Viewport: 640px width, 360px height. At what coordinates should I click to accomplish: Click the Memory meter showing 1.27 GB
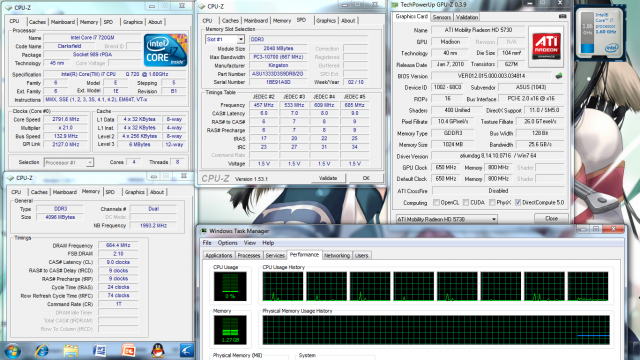point(230,330)
